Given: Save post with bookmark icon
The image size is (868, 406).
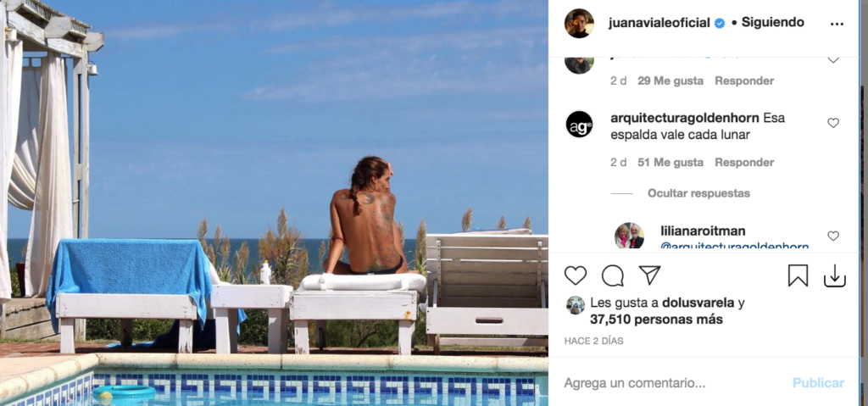Looking at the screenshot, I should 798,275.
